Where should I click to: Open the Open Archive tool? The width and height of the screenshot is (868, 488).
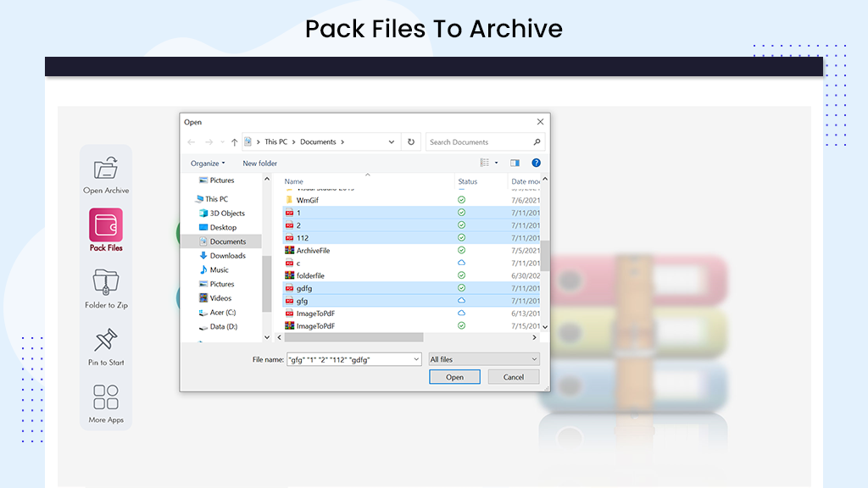pyautogui.click(x=106, y=175)
